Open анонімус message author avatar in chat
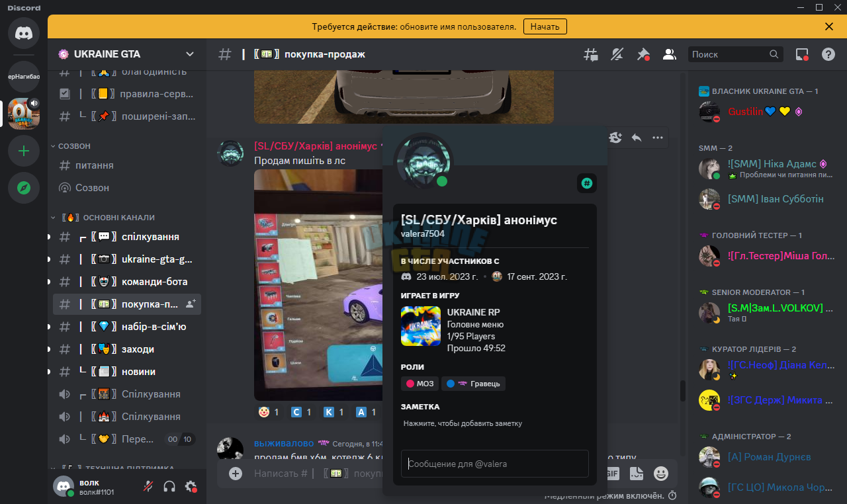Screen dimensions: 847x504 [230, 153]
